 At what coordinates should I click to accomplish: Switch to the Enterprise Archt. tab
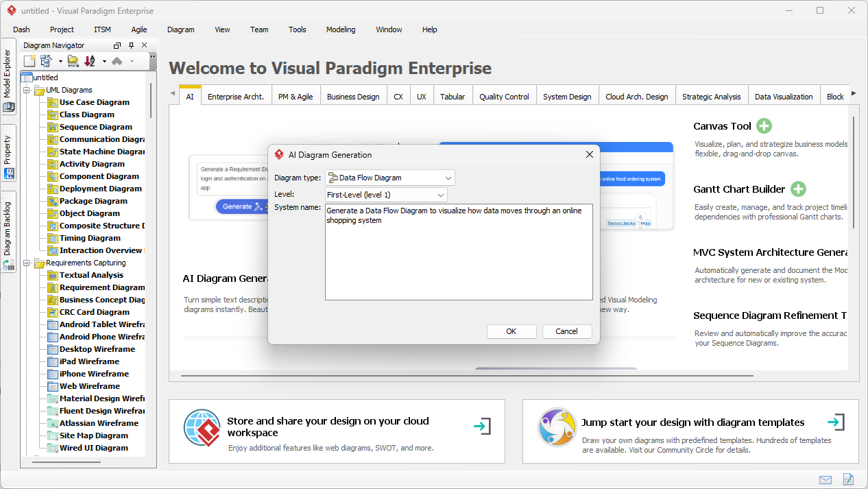(x=236, y=96)
